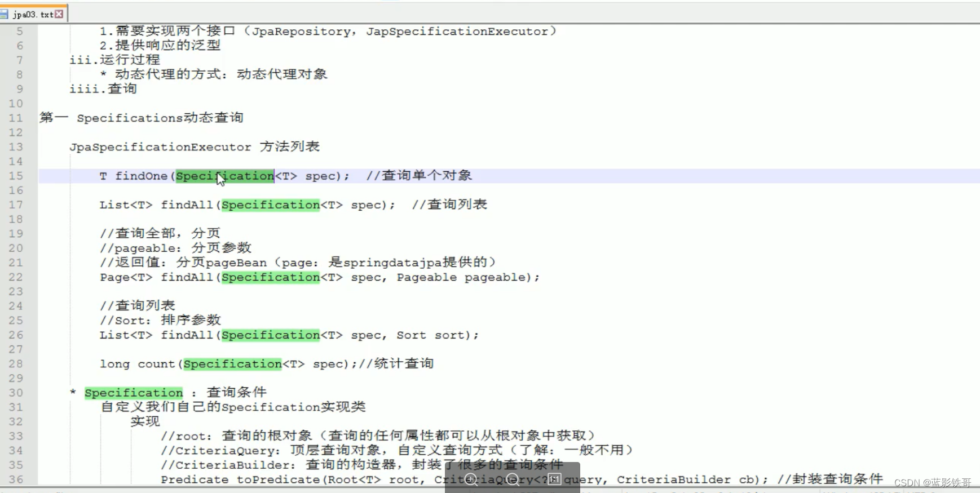Click '查询条件' text on line 30
The image size is (980, 493).
(x=236, y=392)
